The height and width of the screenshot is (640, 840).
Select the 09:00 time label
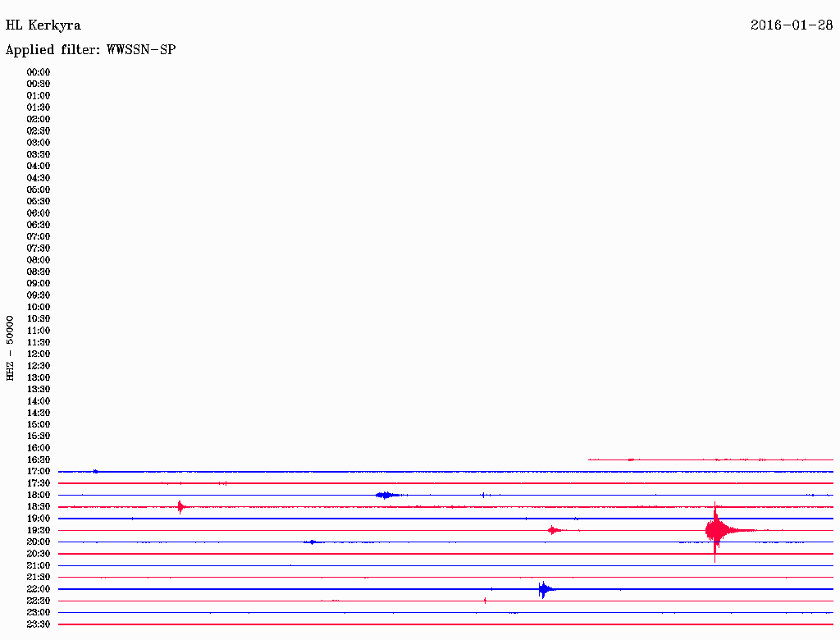39,284
